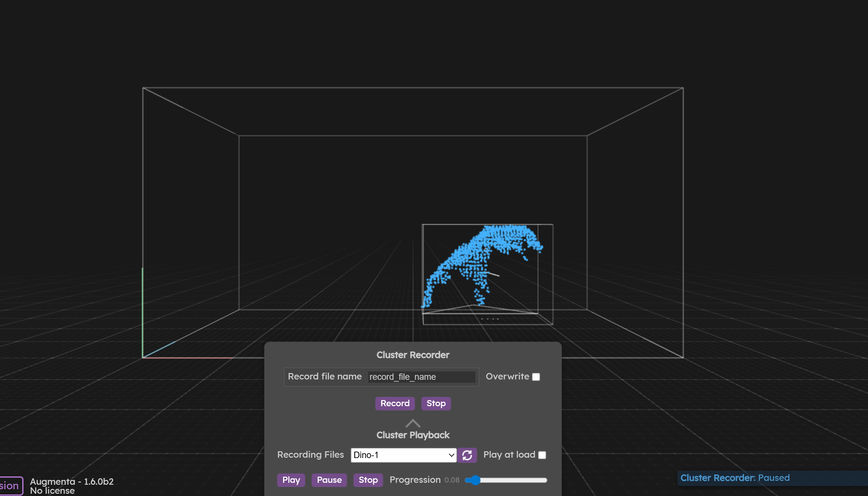868x496 pixels.
Task: Collapse the Cluster Recorder section chevron
Action: pyautogui.click(x=413, y=424)
